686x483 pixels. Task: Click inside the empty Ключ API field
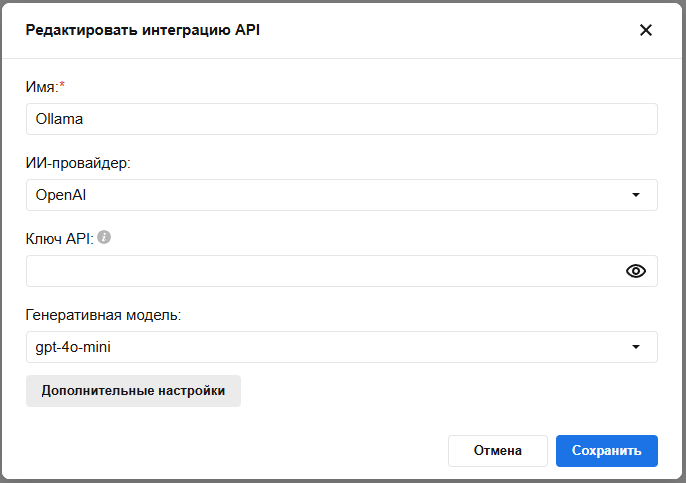click(320, 271)
